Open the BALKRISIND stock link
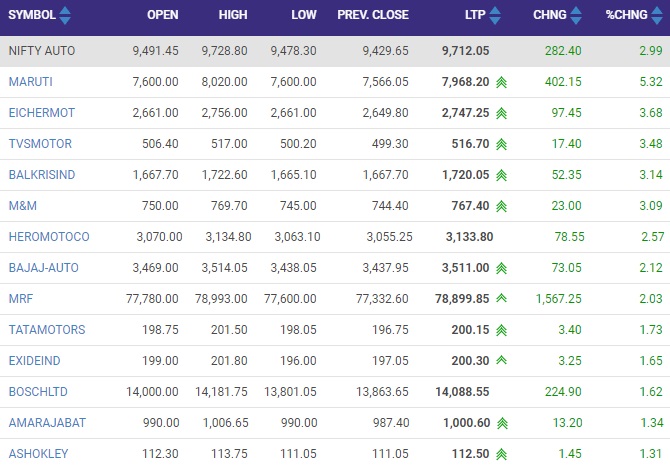This screenshot has height=469, width=670. [42, 175]
